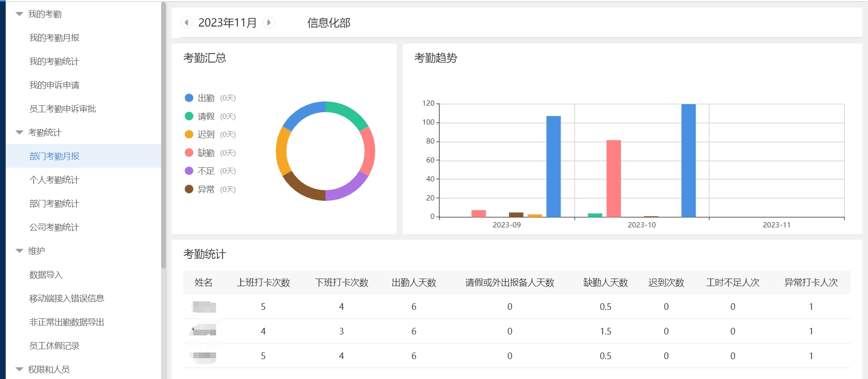Open 我的考勤月报 menu item
Screen dimensions: 868x379
54,38
